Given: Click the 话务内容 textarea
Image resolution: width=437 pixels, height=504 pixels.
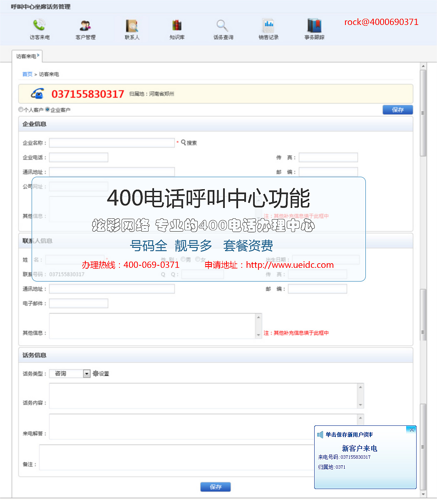Looking at the screenshot, I should click(x=203, y=396).
